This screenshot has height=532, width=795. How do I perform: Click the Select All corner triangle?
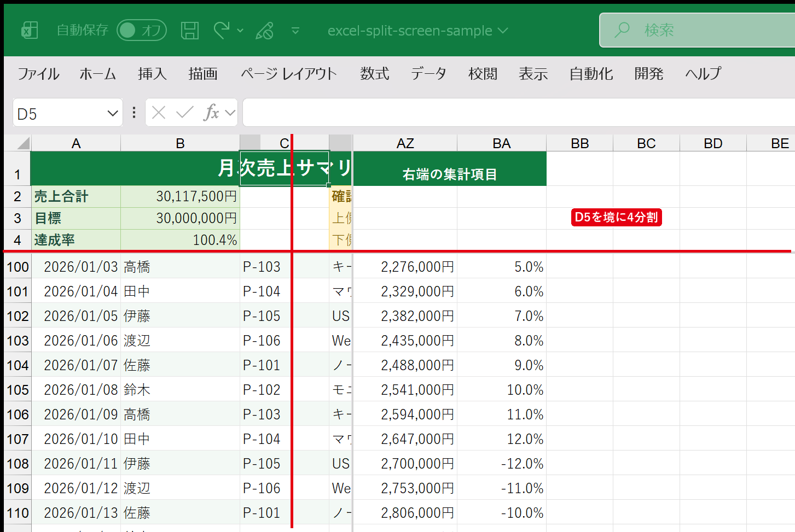(22, 143)
